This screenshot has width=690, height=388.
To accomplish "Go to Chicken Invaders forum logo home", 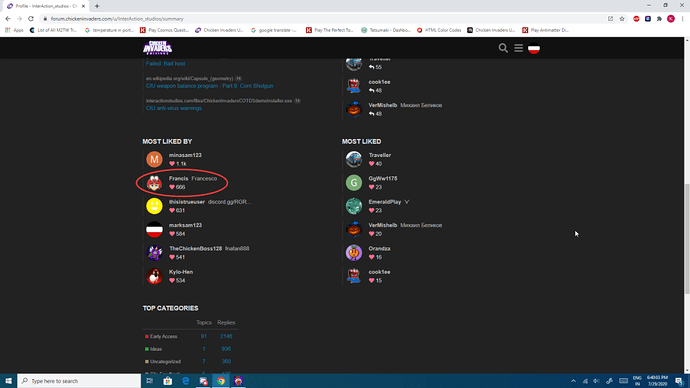I will tap(157, 48).
